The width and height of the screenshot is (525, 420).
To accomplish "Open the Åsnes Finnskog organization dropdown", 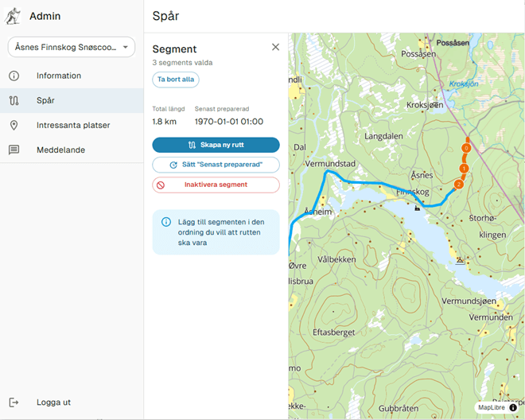I will click(72, 48).
